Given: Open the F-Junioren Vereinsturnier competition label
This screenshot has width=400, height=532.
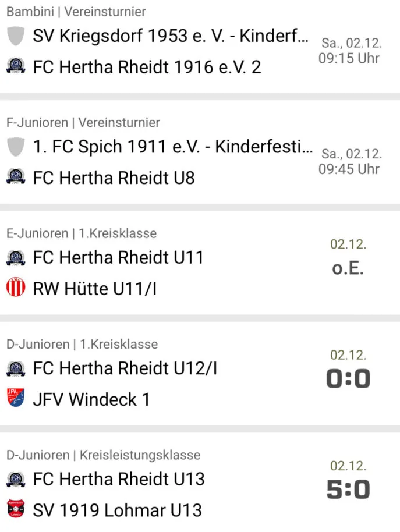Looking at the screenshot, I should (x=83, y=122).
